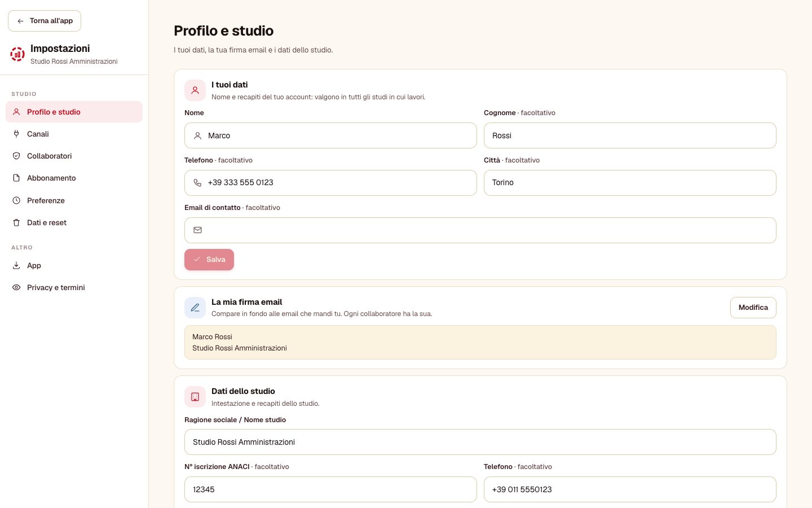
Task: Open the Collaboratori settings page
Action: coord(74,156)
